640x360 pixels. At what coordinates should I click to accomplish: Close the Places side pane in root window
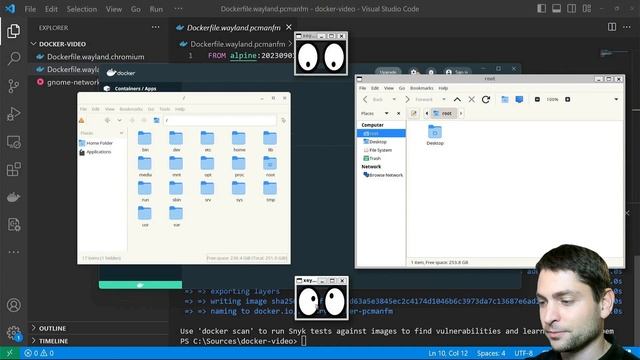click(398, 113)
